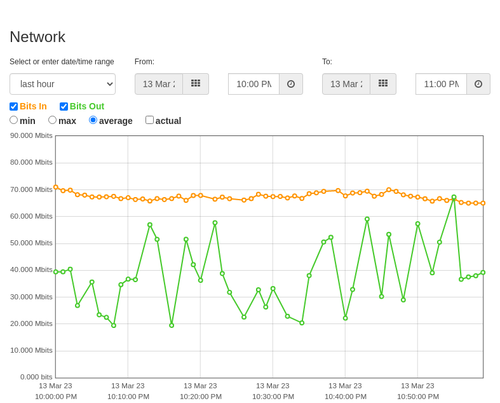Uncheck the Bits In checkbox

coord(14,106)
